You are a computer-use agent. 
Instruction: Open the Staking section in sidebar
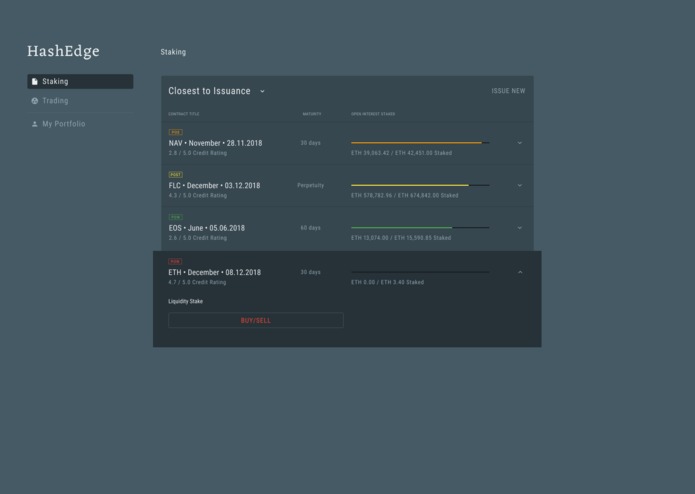coord(80,82)
